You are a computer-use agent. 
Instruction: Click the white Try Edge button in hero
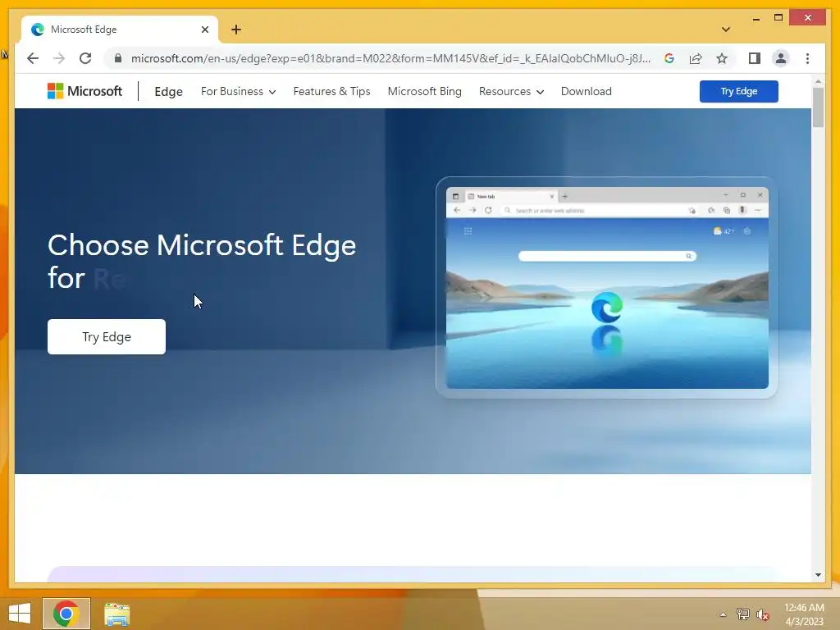(x=107, y=336)
